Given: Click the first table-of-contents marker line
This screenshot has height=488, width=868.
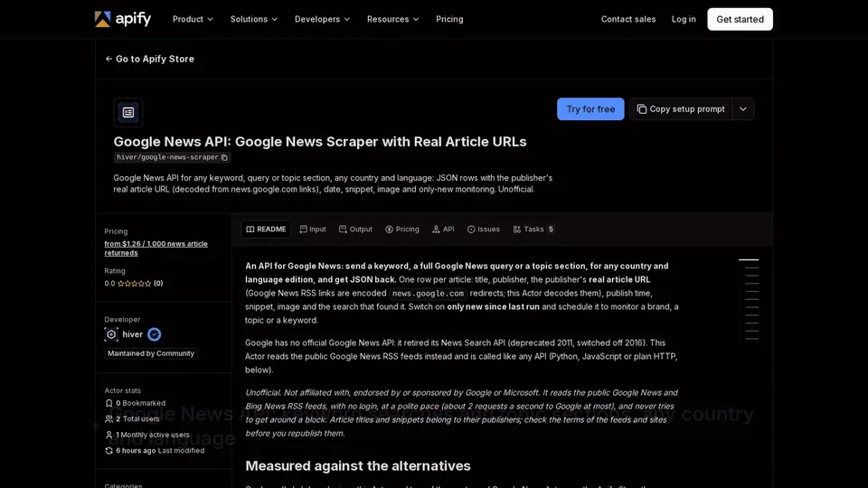Looking at the screenshot, I should click(x=749, y=259).
